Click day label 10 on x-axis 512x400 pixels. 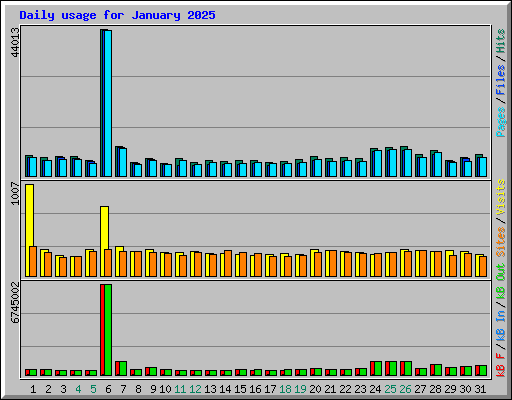click(x=165, y=389)
